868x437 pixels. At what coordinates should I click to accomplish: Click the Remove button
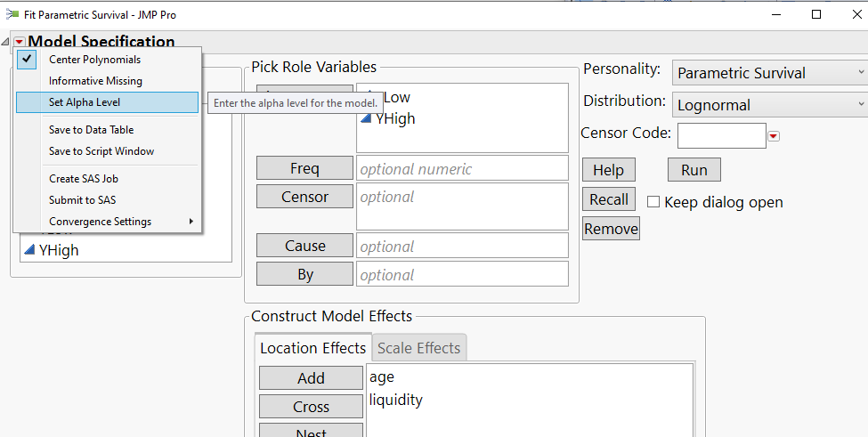pos(611,229)
